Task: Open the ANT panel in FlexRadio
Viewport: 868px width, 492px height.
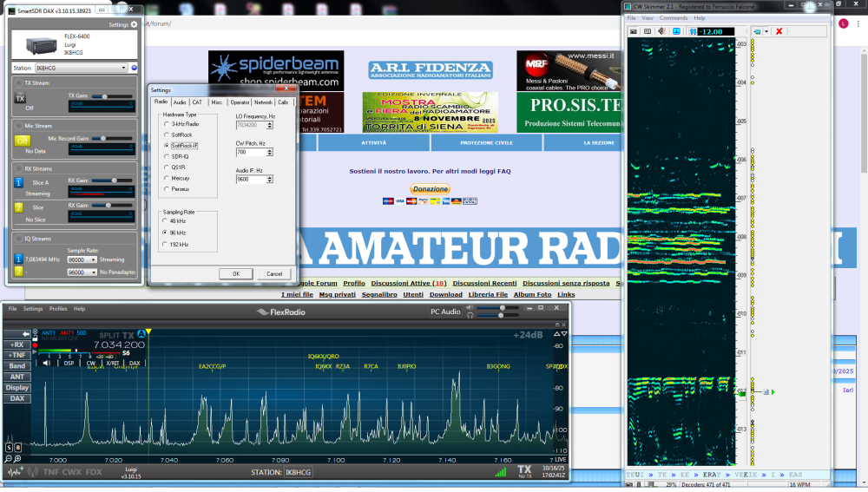Action: pyautogui.click(x=17, y=377)
